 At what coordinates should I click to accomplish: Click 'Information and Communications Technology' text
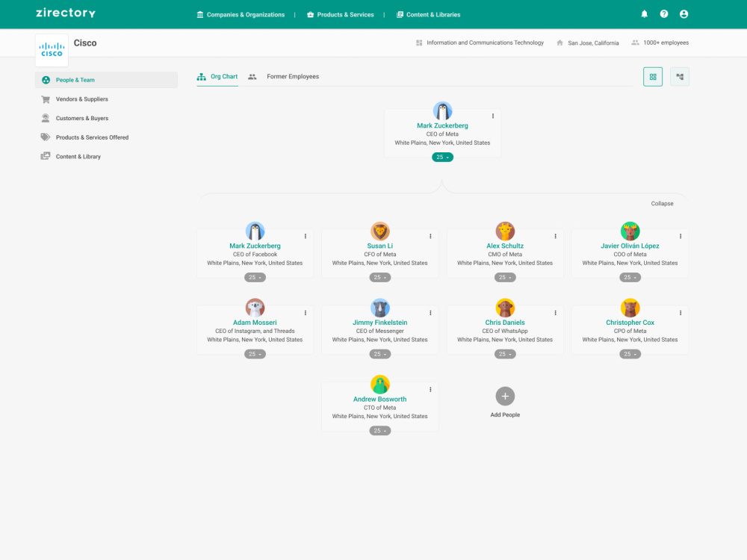pos(485,43)
